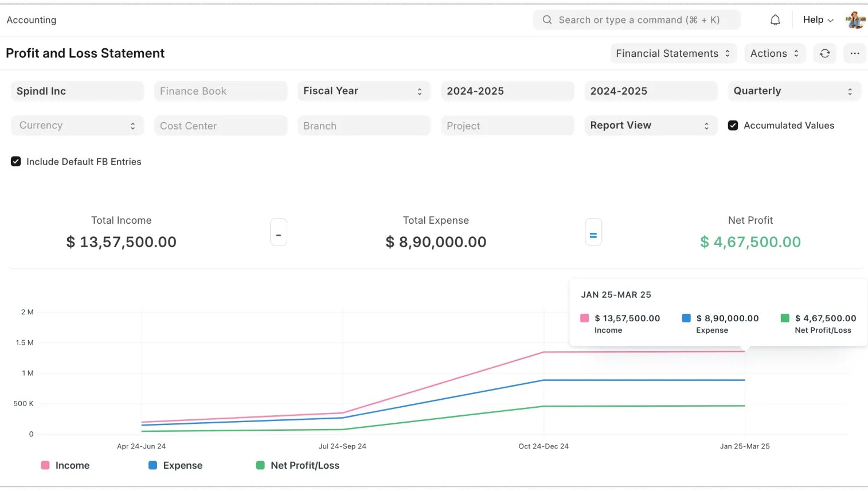868x491 pixels.
Task: Click the blue equals sign box
Action: 593,232
